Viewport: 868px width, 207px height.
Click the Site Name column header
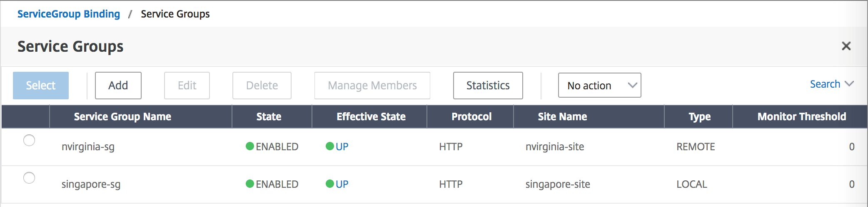click(x=562, y=116)
